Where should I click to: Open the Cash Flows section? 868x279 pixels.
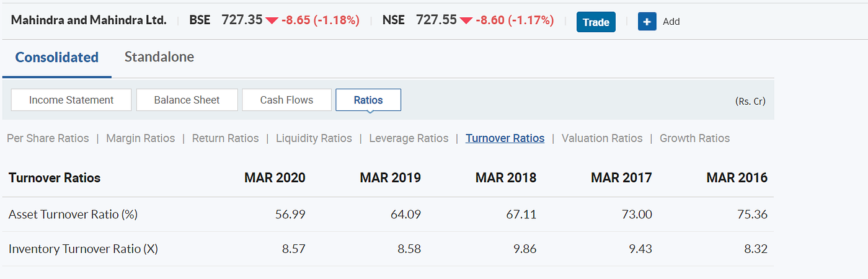[286, 100]
